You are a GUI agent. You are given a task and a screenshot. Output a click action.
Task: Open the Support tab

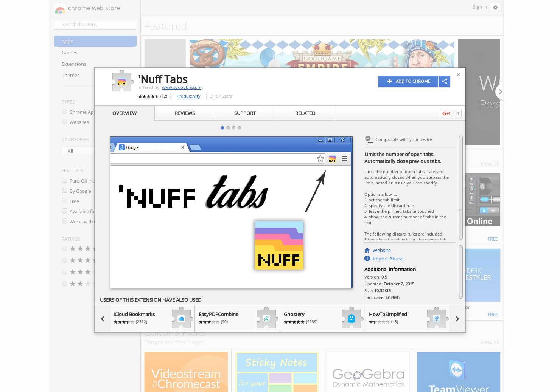pos(245,113)
